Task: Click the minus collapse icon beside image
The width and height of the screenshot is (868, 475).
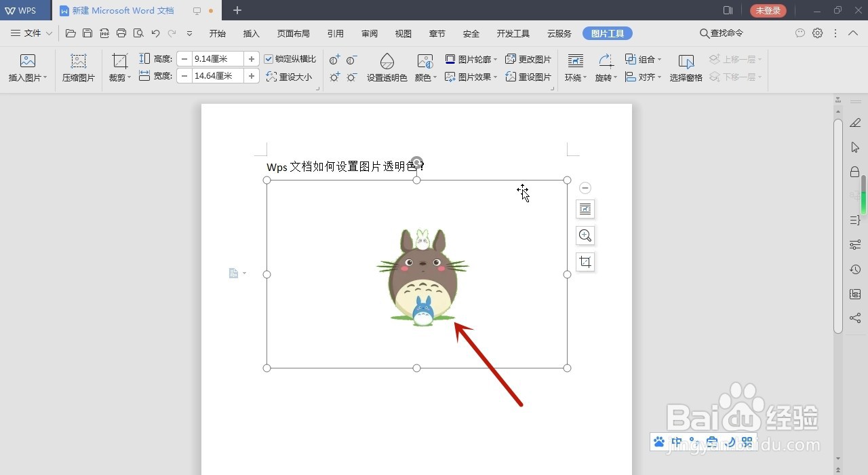Action: (585, 188)
